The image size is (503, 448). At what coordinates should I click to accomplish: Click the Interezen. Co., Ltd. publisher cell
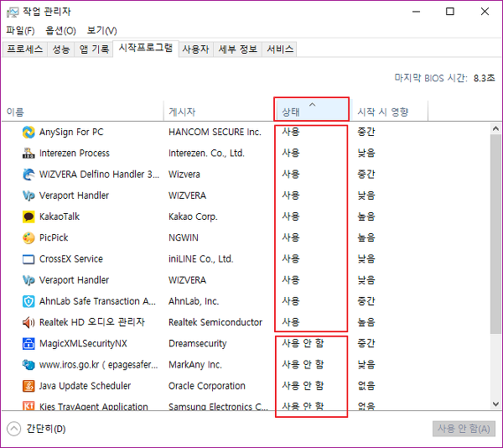click(206, 153)
